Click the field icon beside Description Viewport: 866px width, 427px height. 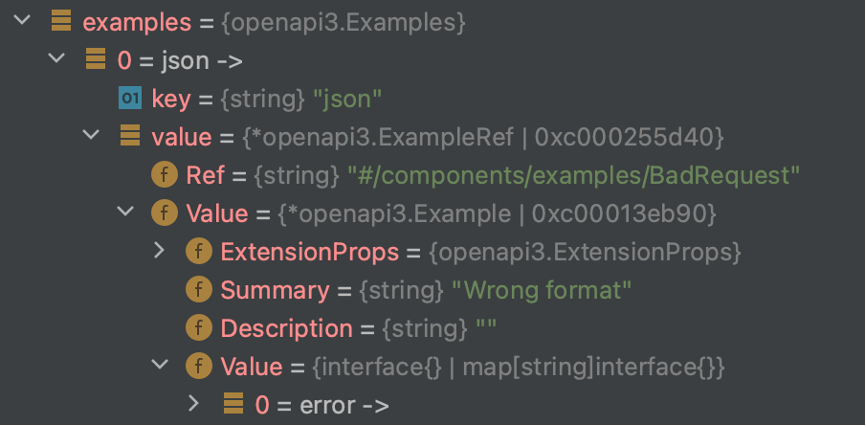[199, 328]
